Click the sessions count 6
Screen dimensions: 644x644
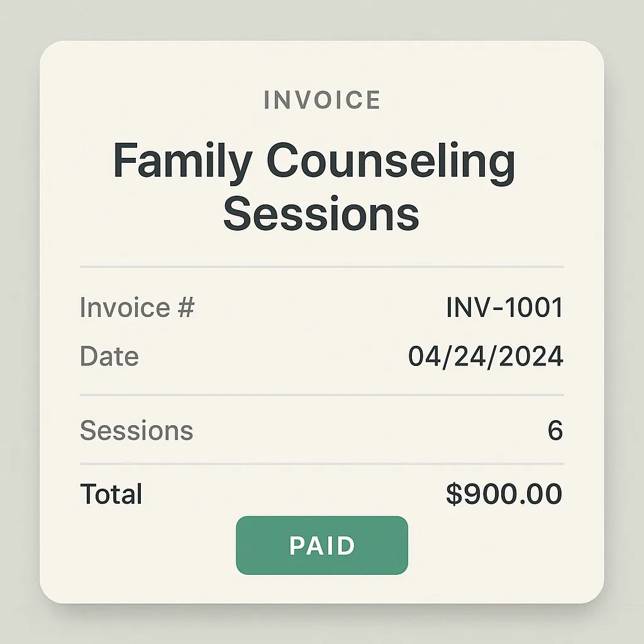click(555, 430)
